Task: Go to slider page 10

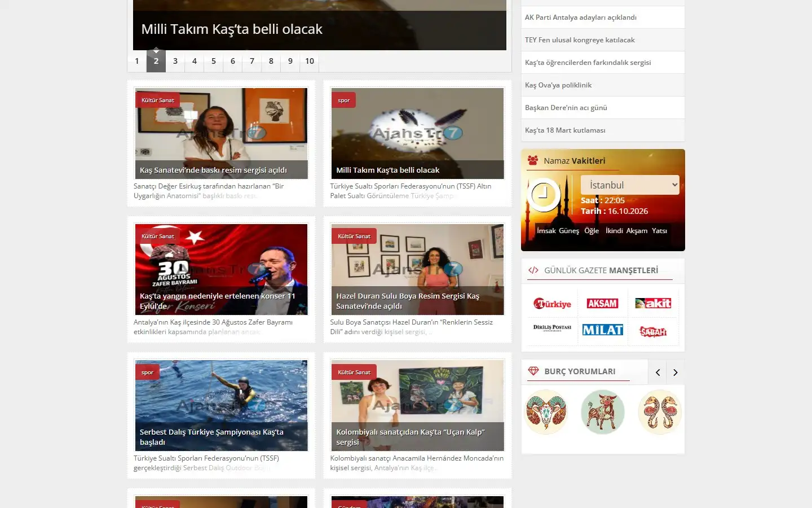Action: tap(310, 61)
